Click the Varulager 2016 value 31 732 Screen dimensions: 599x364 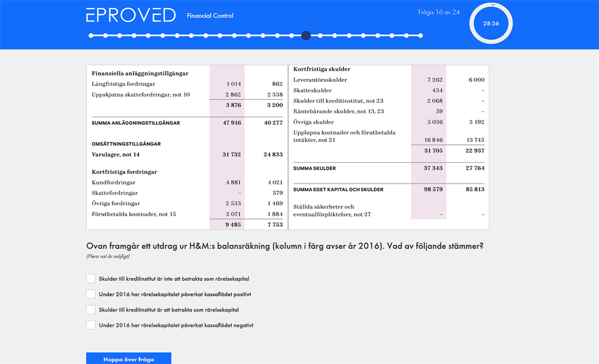[231, 155]
